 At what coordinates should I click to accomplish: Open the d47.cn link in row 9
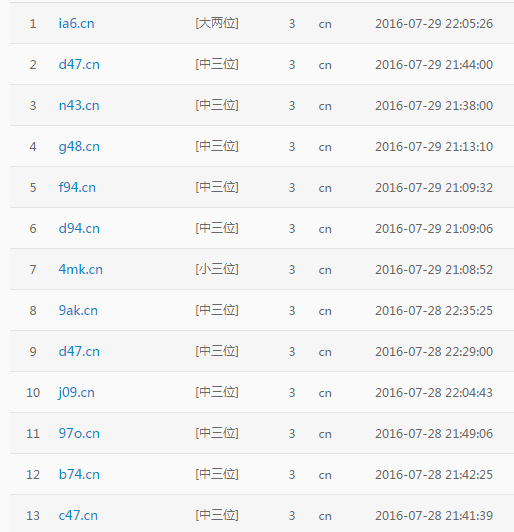coord(79,352)
